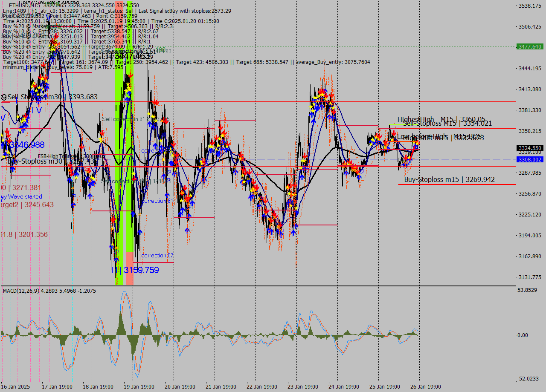Click the green 3477.640 price tag
The image size is (546, 392).
[529, 46]
